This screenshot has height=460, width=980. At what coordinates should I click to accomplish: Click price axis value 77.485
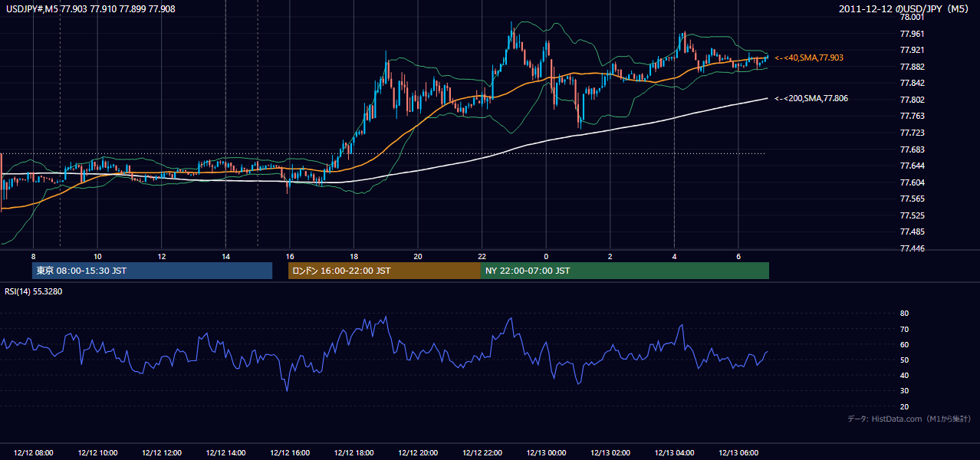[912, 232]
